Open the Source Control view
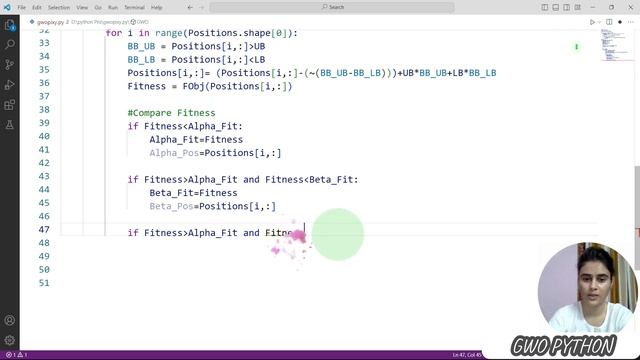Screen dimensions: 640x360 click(9, 64)
